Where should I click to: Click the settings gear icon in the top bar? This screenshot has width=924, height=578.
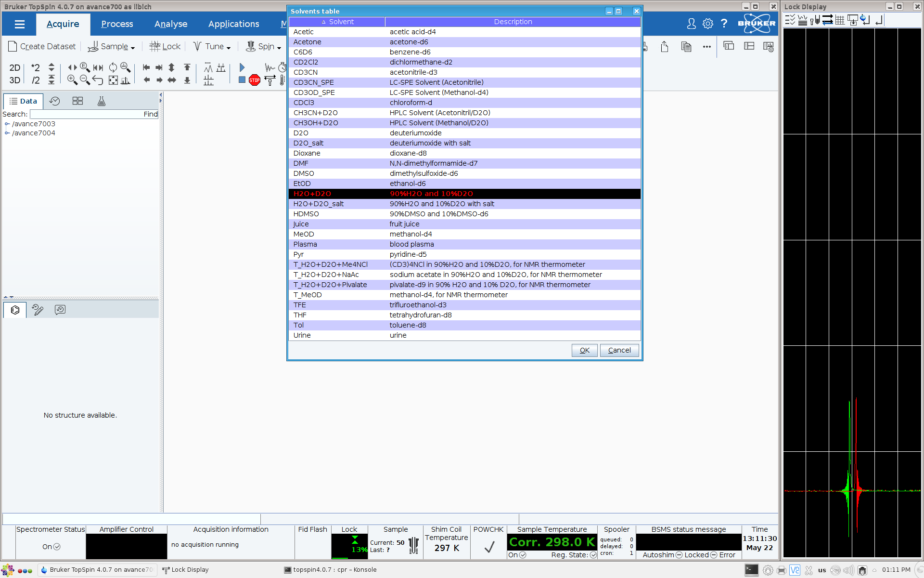(707, 24)
